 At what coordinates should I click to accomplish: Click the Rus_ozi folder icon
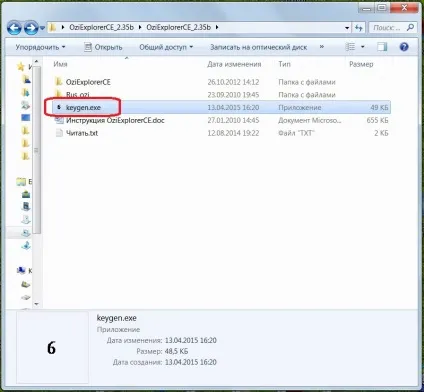coord(59,94)
